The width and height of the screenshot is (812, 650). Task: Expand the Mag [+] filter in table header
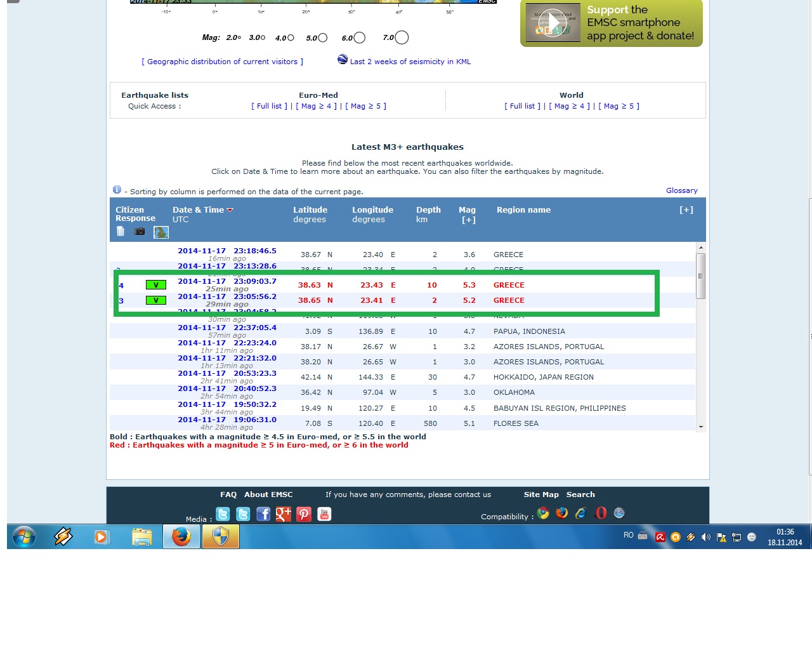tap(468, 220)
